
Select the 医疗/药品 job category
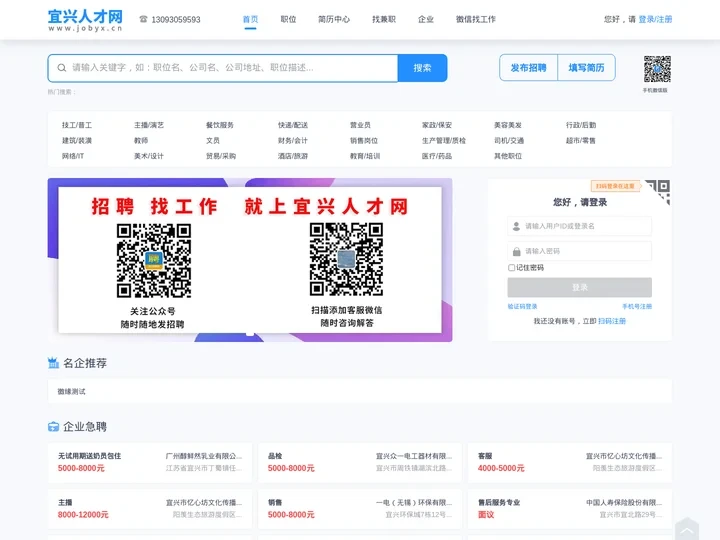coord(437,156)
